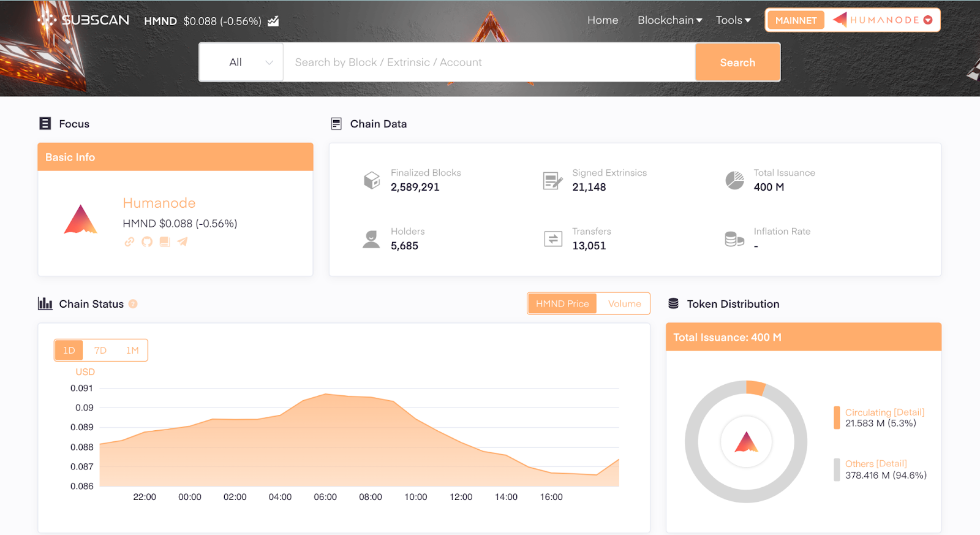The image size is (980, 535).
Task: Go to the Home page
Action: tap(603, 20)
